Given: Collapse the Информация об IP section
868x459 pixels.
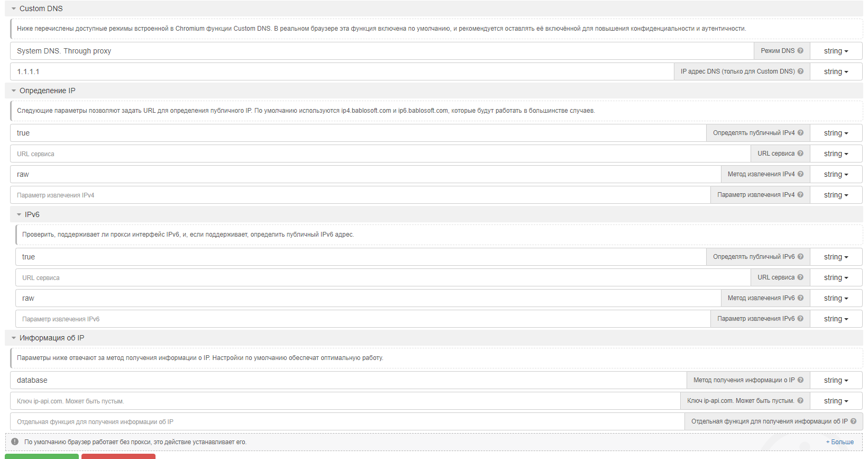Looking at the screenshot, I should click(14, 338).
